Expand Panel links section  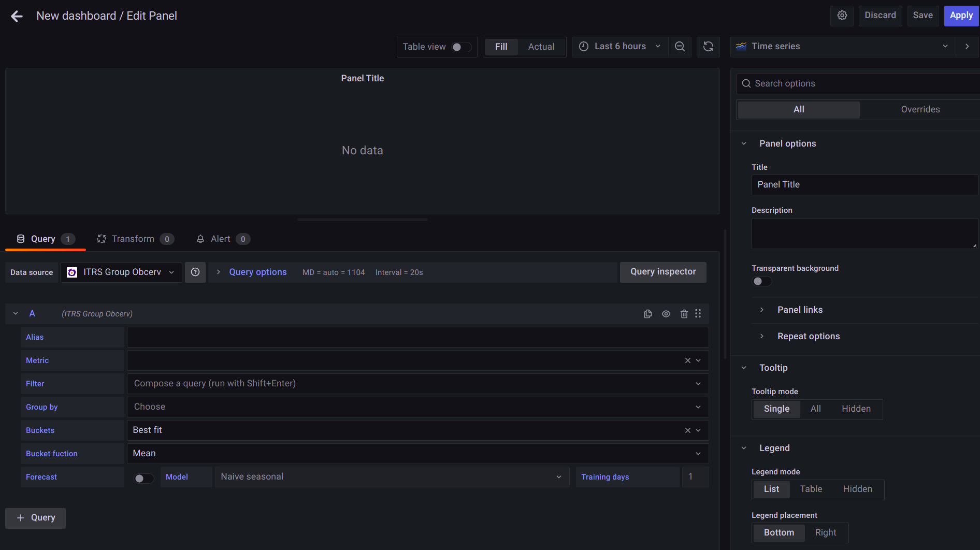click(800, 310)
